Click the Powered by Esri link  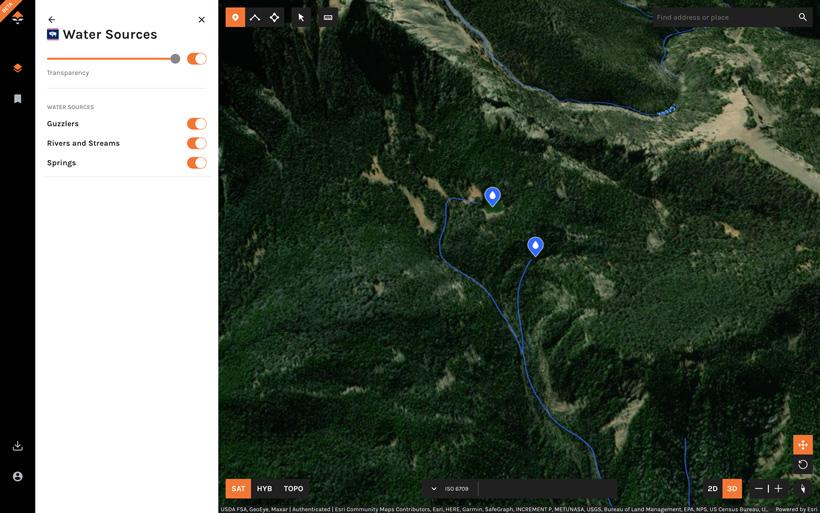(x=796, y=509)
